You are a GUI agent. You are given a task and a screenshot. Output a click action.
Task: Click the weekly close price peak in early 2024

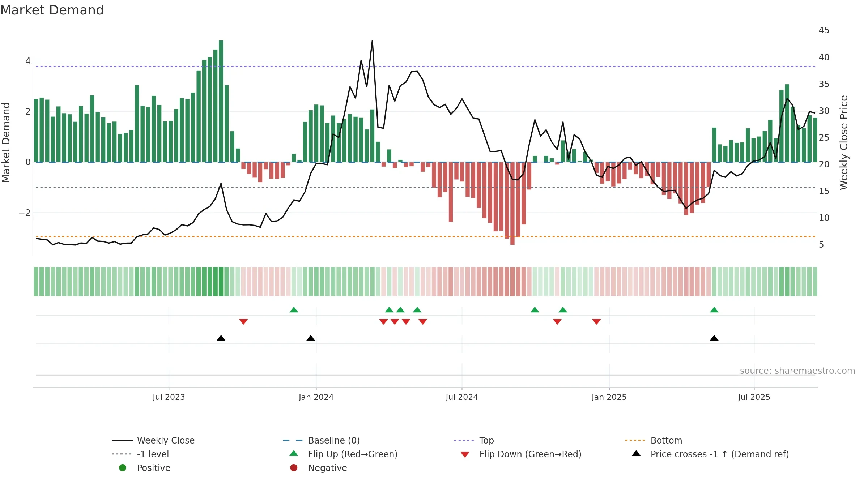point(372,41)
